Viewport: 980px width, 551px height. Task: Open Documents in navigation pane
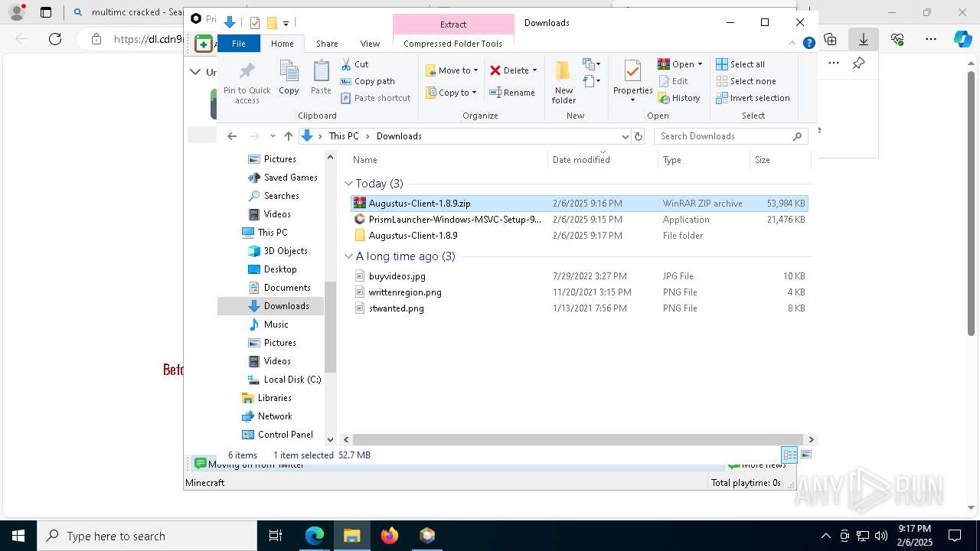279,288
